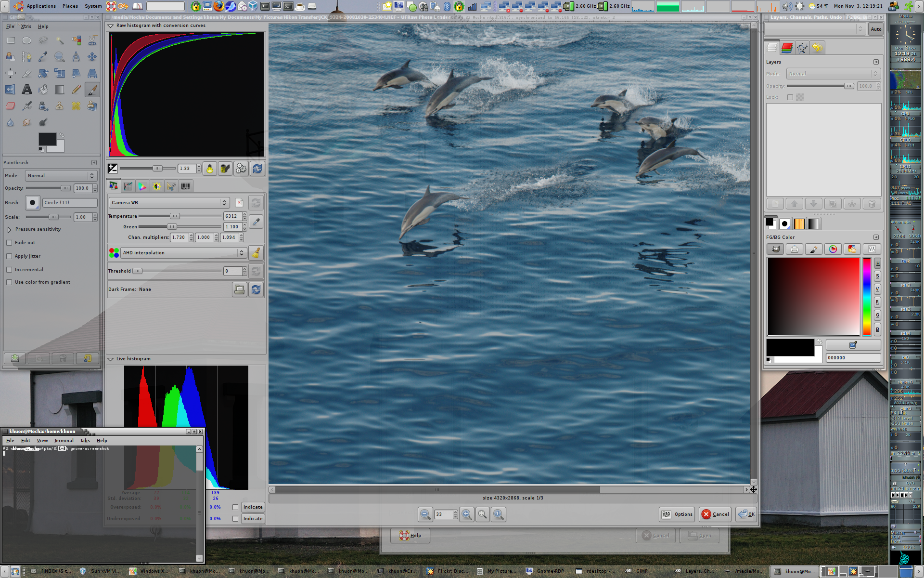Click the delete layer trash button
This screenshot has width=924, height=578.
(x=872, y=204)
